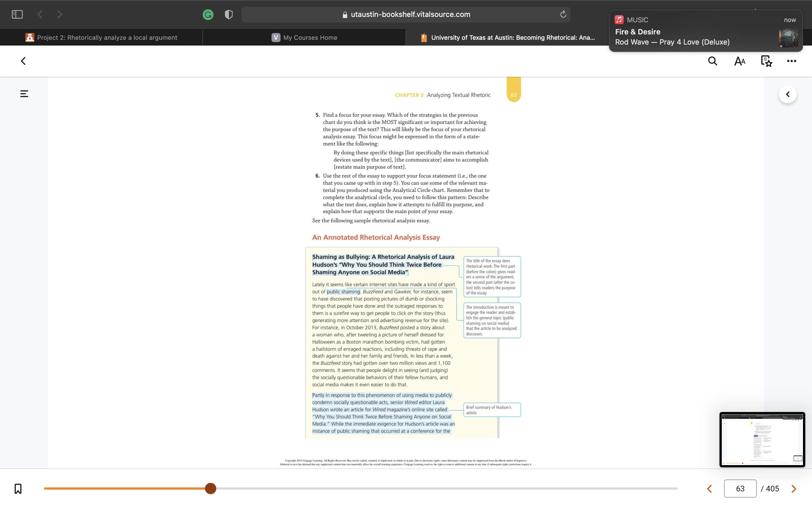
Task: Click the CHAPTER 3 header text
Action: (x=409, y=95)
